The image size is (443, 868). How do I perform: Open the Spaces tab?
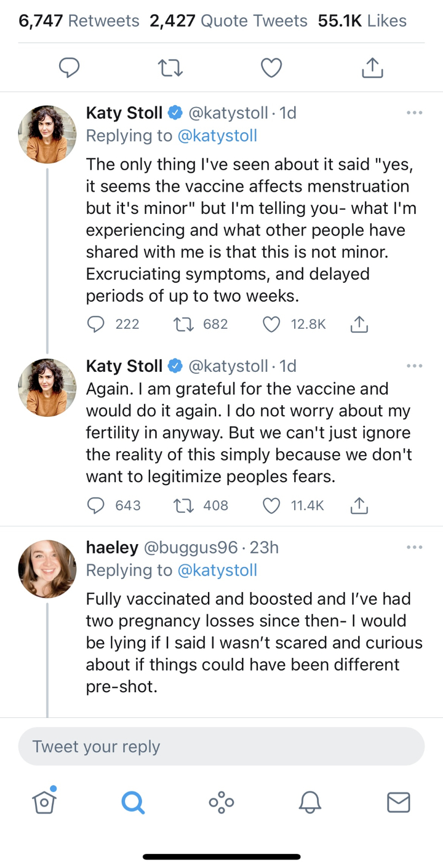click(x=221, y=802)
